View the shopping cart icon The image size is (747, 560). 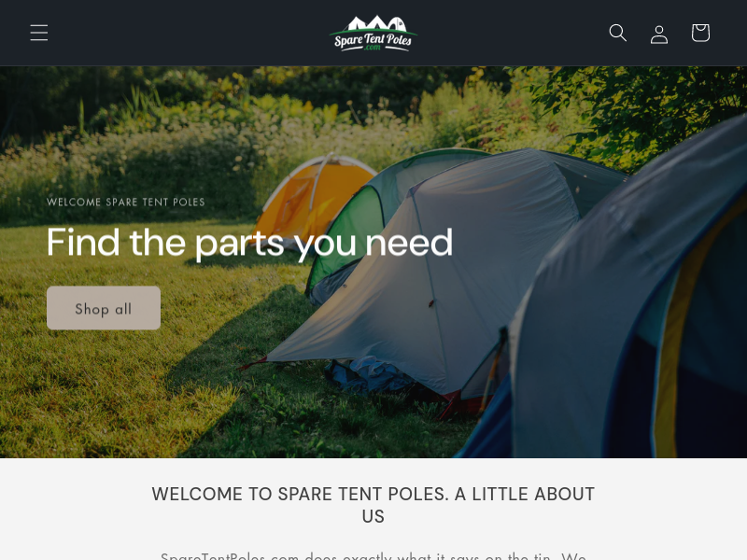(701, 33)
